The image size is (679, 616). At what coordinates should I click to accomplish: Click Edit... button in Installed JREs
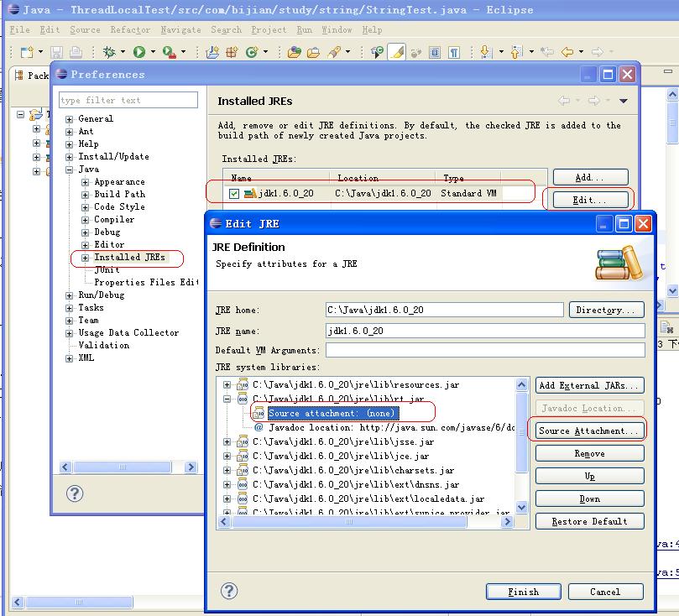tap(590, 200)
